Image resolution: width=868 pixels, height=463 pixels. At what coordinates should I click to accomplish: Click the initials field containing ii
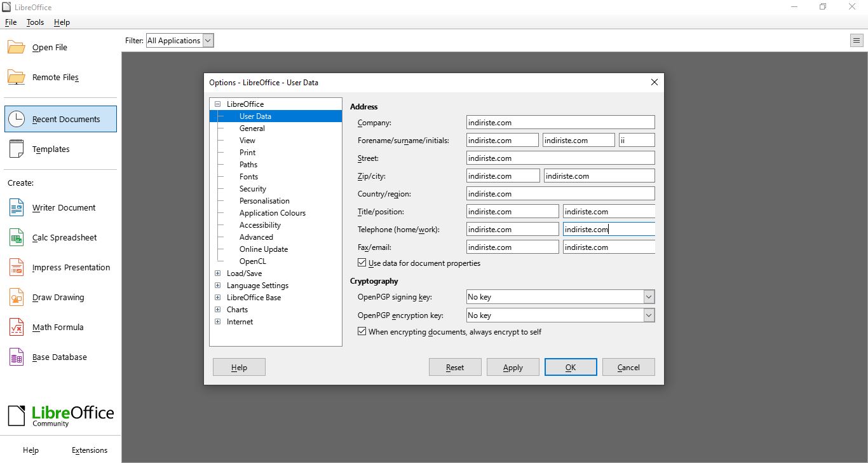point(637,140)
